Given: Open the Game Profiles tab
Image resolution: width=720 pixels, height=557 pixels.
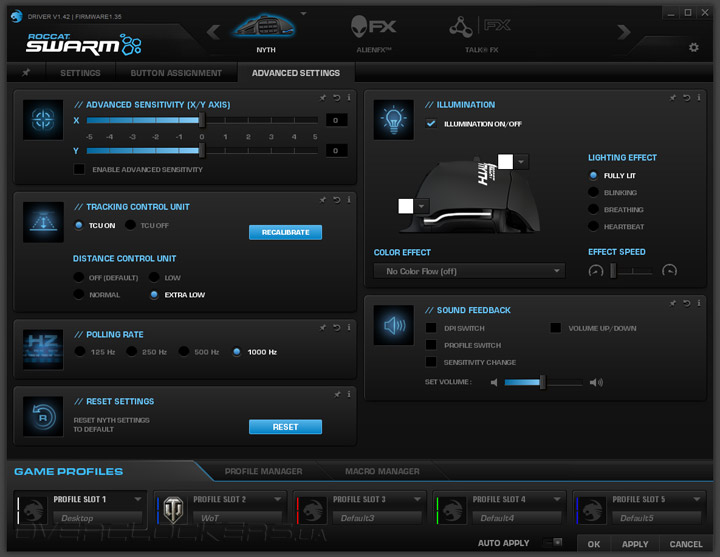Looking at the screenshot, I should point(68,472).
